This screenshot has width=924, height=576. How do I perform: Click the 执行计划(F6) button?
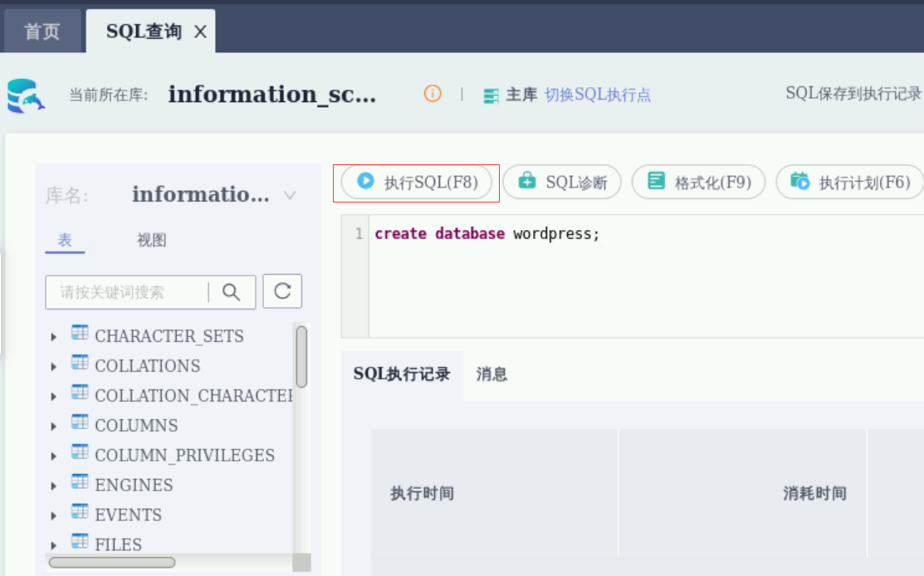(850, 182)
